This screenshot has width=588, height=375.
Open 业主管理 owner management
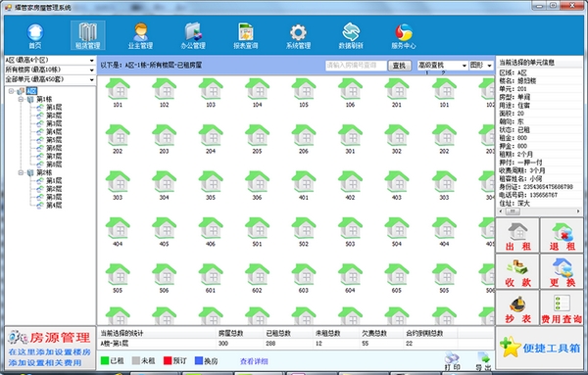coord(140,36)
